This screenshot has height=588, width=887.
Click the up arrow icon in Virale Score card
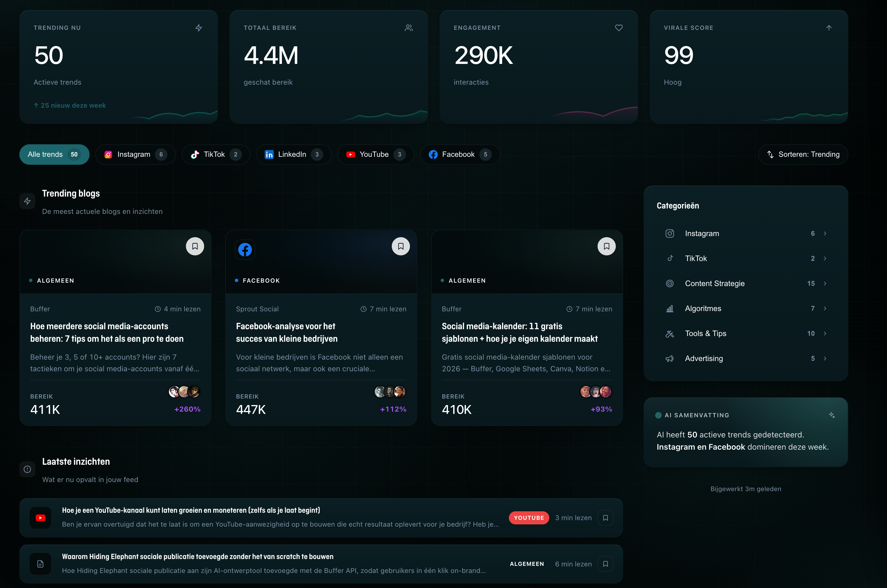[829, 28]
